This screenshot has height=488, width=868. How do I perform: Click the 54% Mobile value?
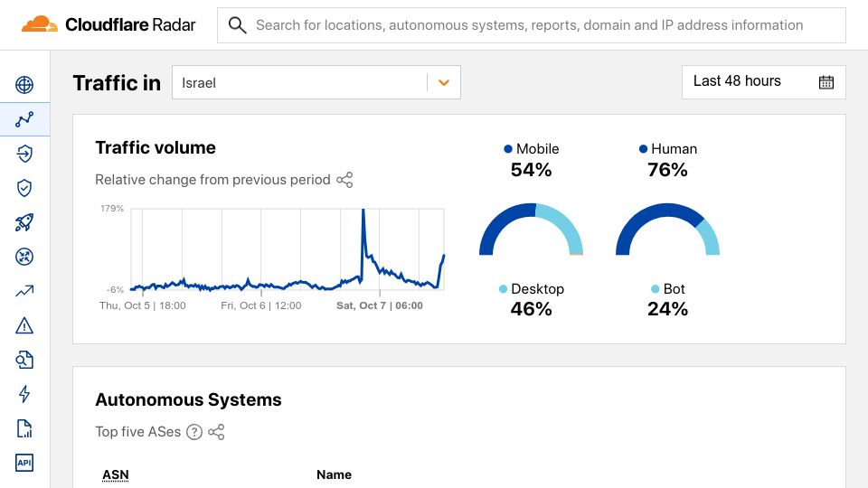pos(531,170)
